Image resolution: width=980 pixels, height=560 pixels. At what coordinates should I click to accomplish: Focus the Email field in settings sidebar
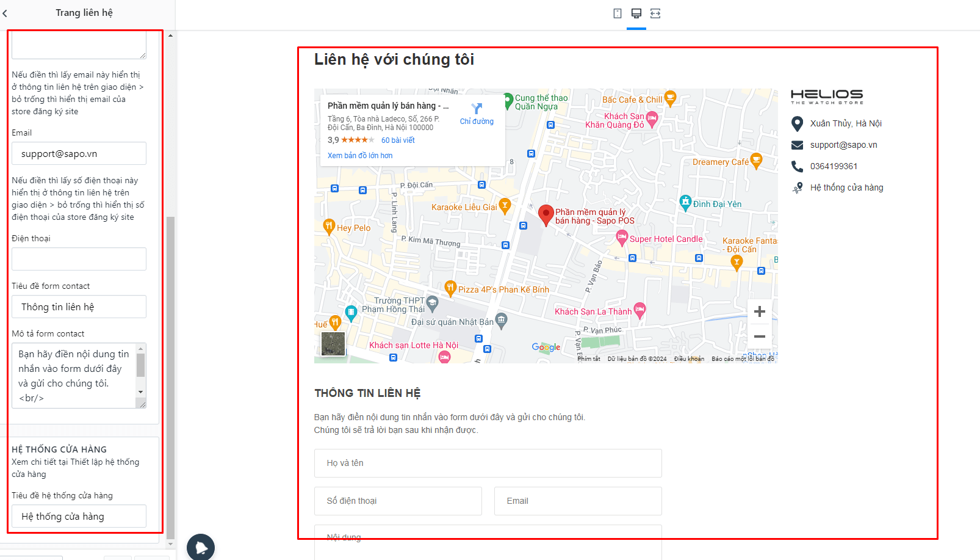(79, 153)
